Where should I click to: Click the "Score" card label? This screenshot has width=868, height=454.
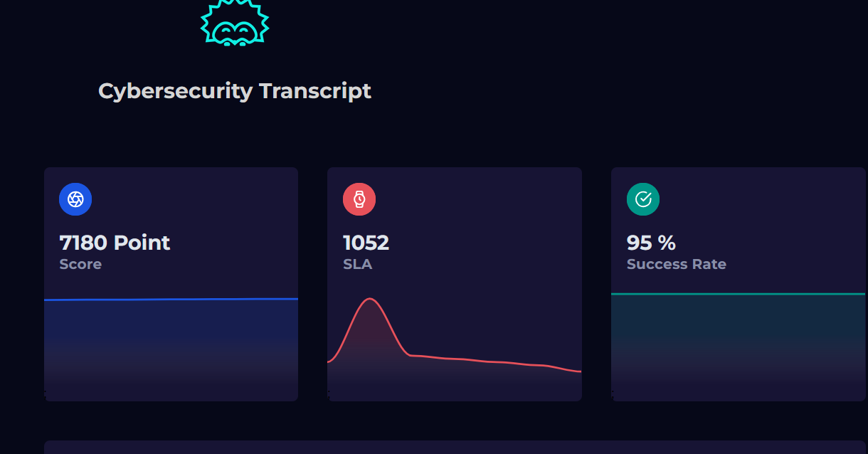pyautogui.click(x=80, y=264)
